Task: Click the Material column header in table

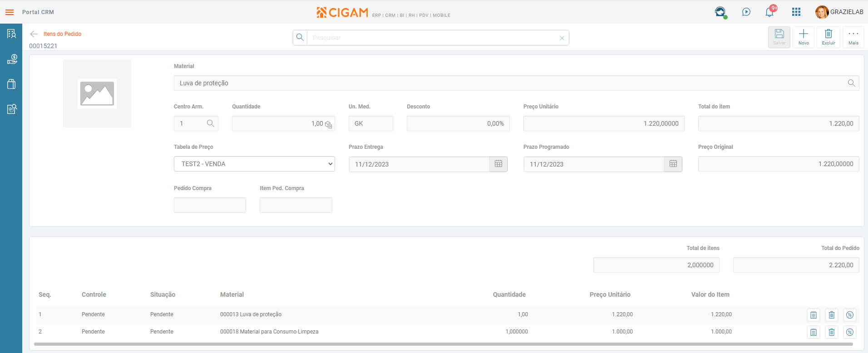Action: (232, 294)
